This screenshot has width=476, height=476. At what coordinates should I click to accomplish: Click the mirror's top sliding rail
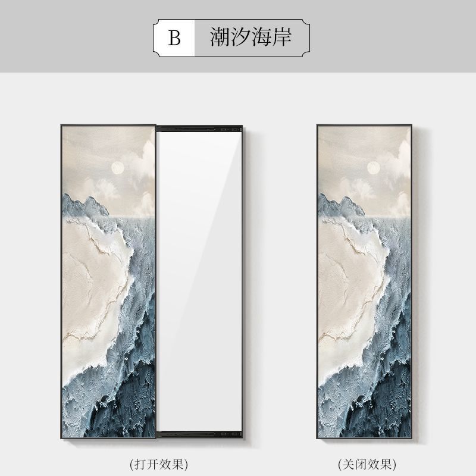[x=199, y=129]
